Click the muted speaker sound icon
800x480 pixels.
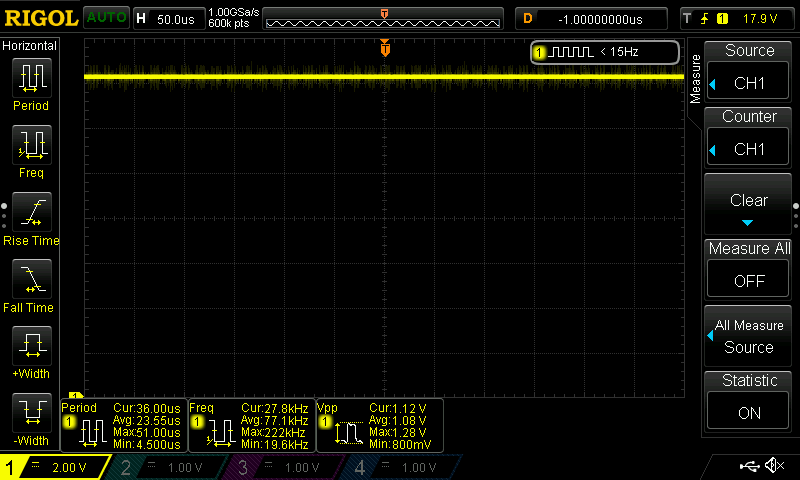click(774, 466)
